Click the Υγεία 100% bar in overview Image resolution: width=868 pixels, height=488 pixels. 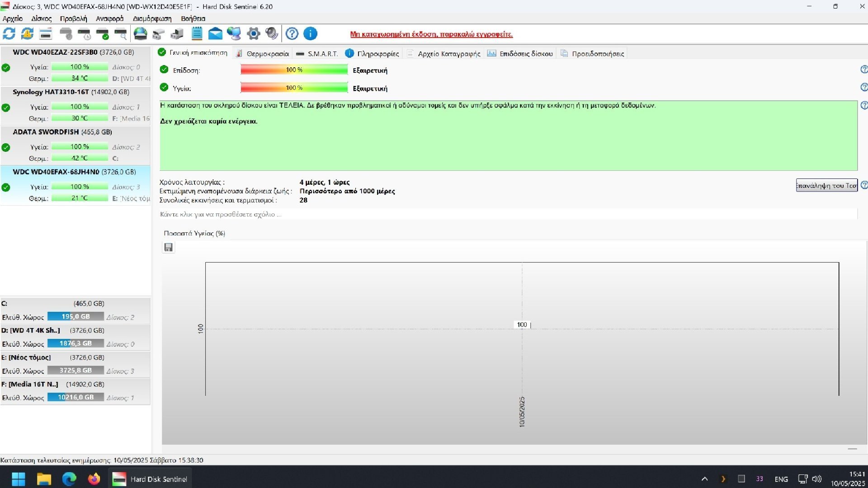pos(294,88)
